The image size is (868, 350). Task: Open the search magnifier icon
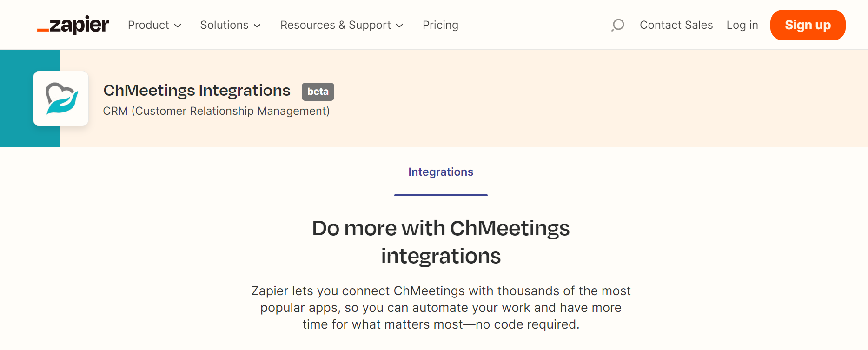(x=617, y=25)
